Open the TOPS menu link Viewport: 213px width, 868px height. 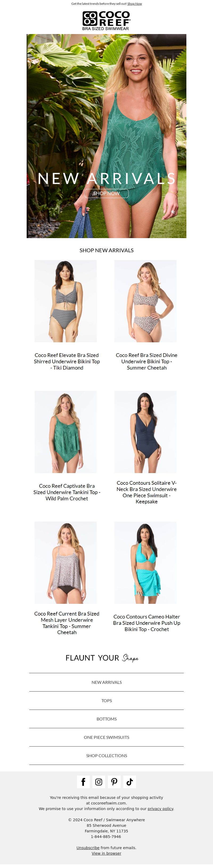(106, 701)
